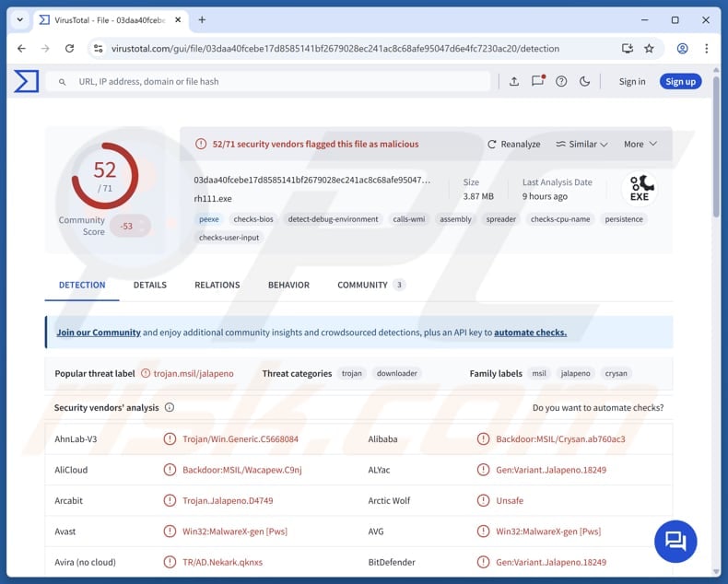
Task: Click Trojan/Win.Generic.C5668084 detection text
Action: click(x=241, y=438)
